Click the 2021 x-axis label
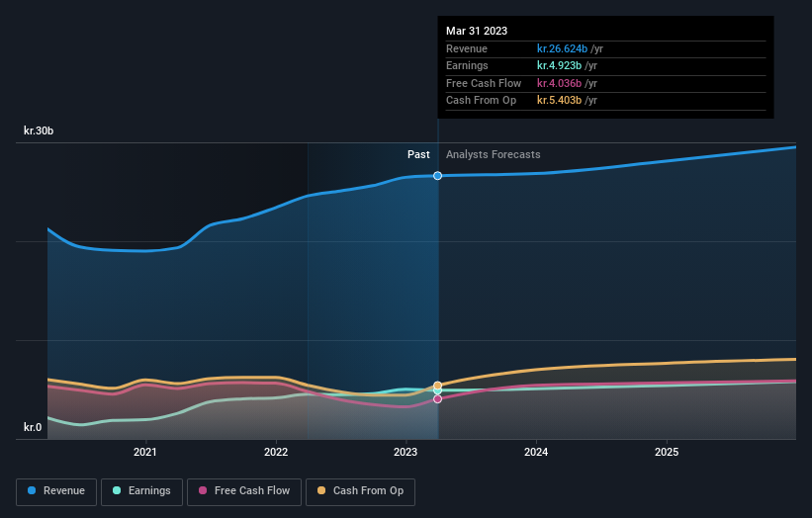This screenshot has width=812, height=518. click(x=145, y=453)
